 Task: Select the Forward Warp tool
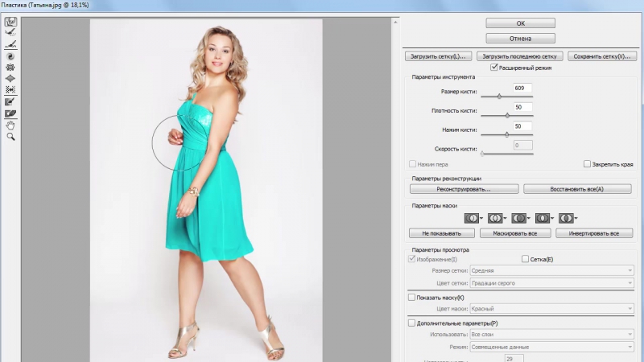10,22
